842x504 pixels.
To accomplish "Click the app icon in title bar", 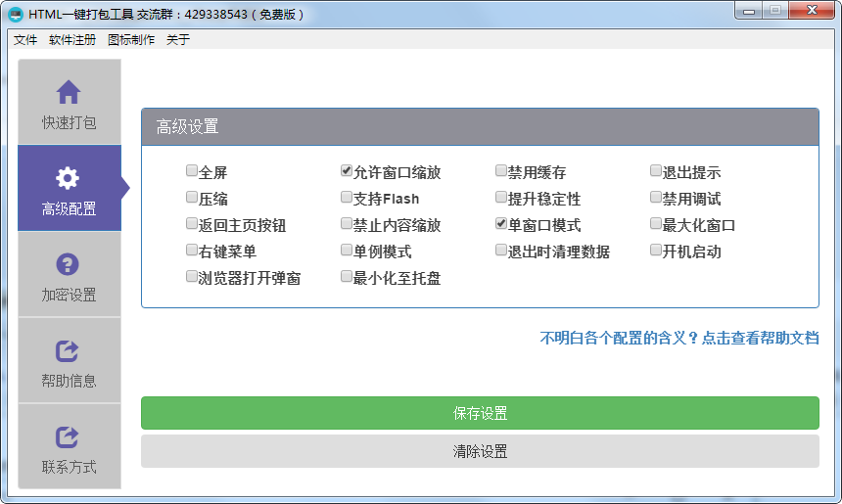I will click(16, 14).
